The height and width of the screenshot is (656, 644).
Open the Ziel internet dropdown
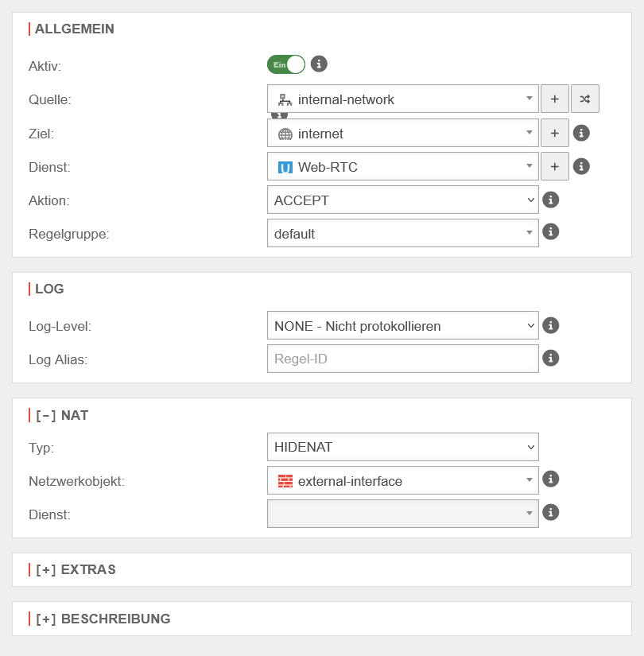pos(402,134)
